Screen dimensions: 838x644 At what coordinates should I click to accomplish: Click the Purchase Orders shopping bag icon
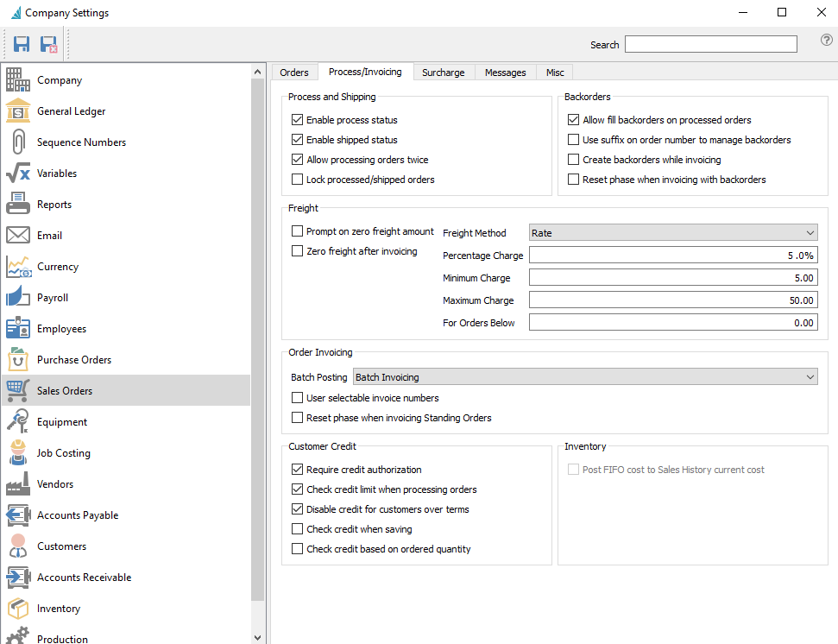17,359
